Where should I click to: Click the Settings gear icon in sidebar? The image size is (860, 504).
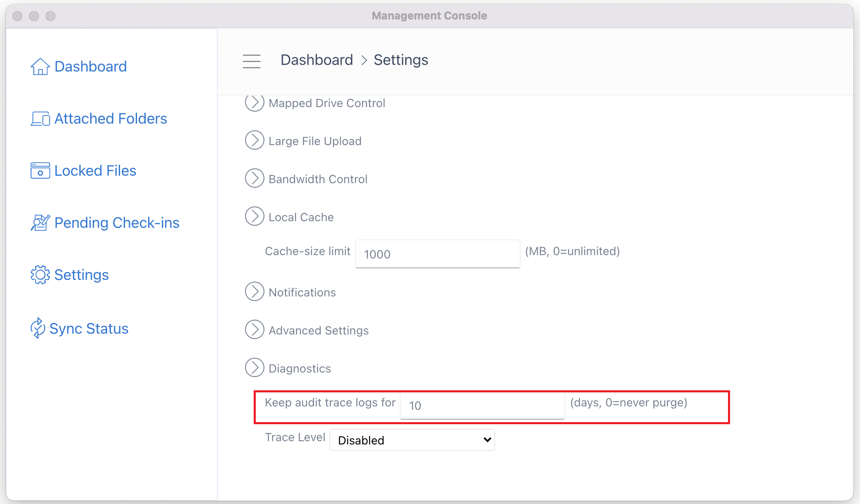(x=40, y=275)
